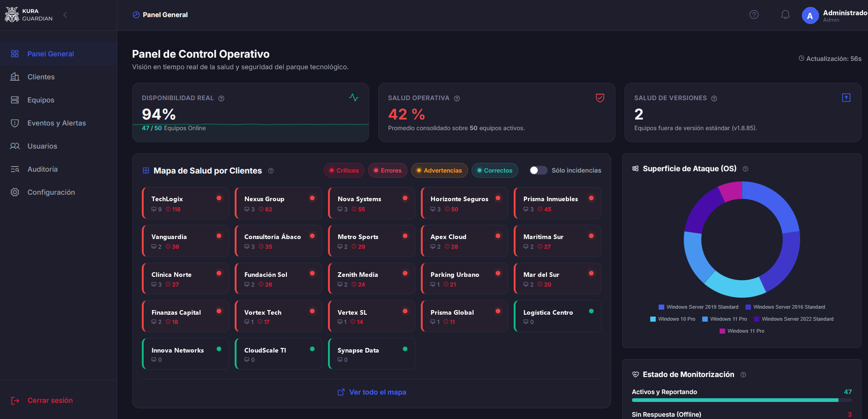Click the external link icon beside Ver todo el mapa
Viewport: 868px width, 419px height.
tap(341, 392)
